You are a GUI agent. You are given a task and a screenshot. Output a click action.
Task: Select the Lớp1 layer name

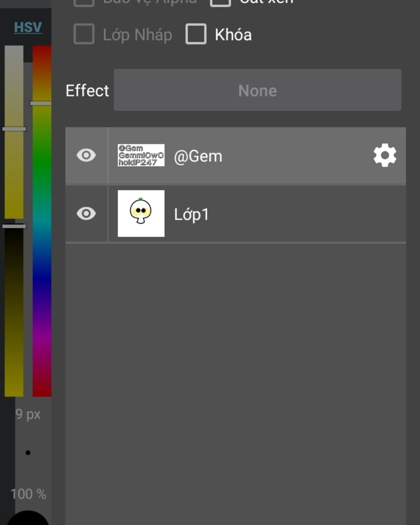(x=192, y=214)
